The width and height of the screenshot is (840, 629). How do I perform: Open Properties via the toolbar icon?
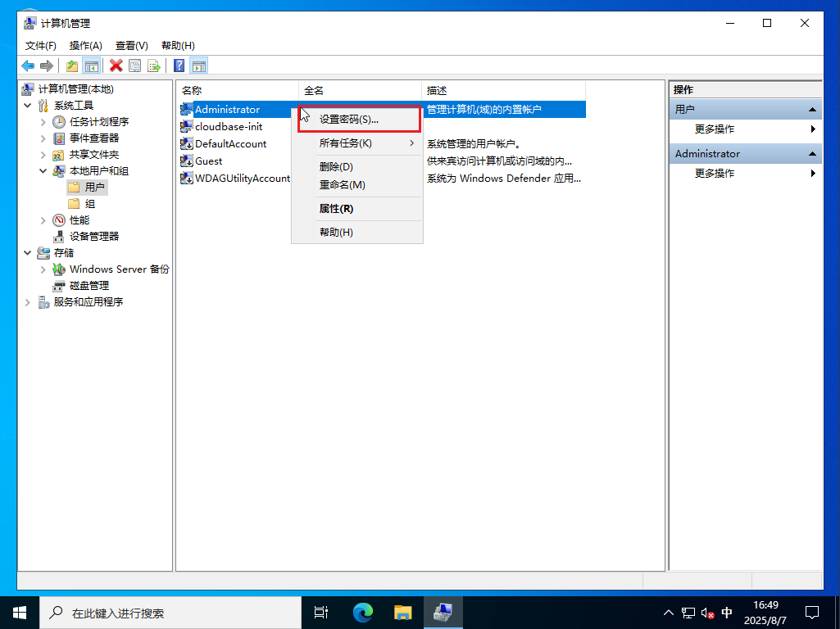135,66
